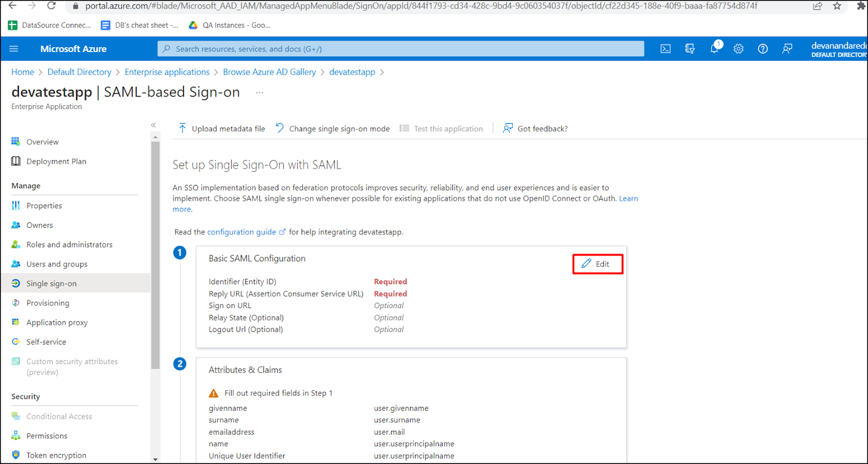This screenshot has height=464, width=868.
Task: Go to Default Directory breadcrumb
Action: (79, 72)
